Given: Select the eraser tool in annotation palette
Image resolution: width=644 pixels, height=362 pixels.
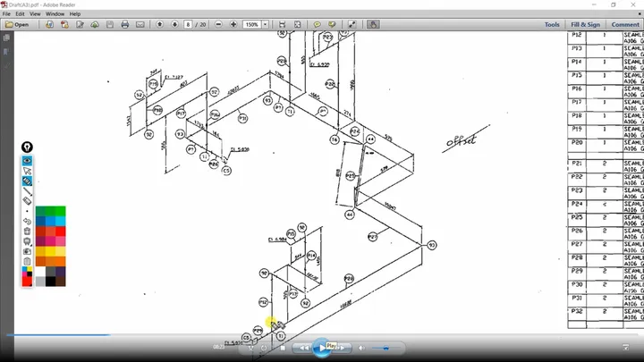Looking at the screenshot, I should (x=27, y=201).
